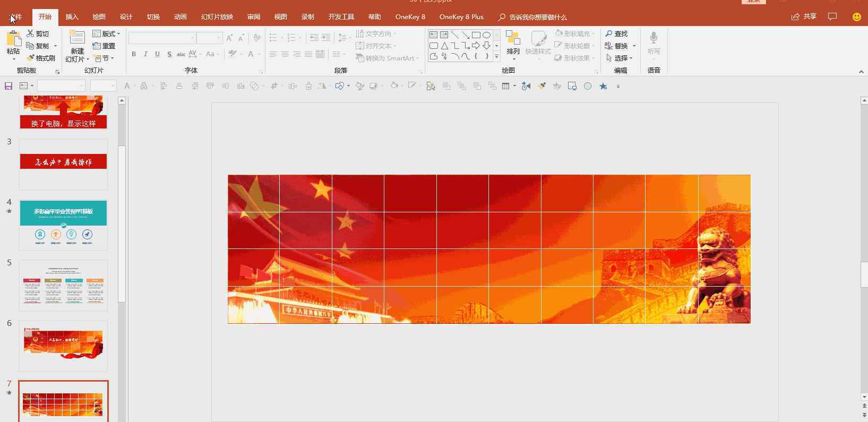Image resolution: width=868 pixels, height=422 pixels.
Task: Select the right arrow shape in gallery
Action: pyautogui.click(x=476, y=46)
